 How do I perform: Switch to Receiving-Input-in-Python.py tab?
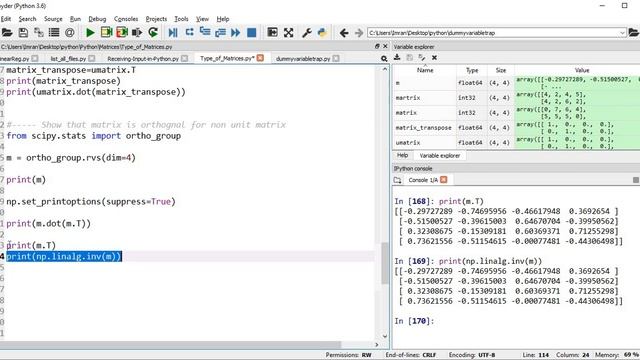[x=143, y=59]
